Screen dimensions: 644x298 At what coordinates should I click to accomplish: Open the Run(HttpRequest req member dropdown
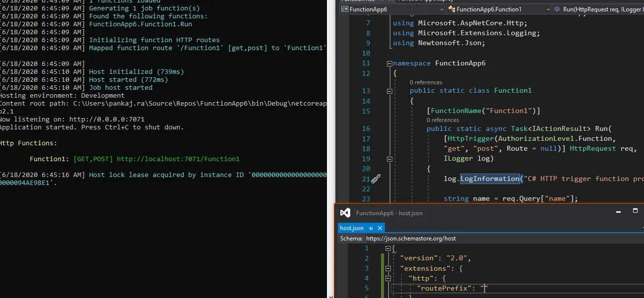coord(598,9)
